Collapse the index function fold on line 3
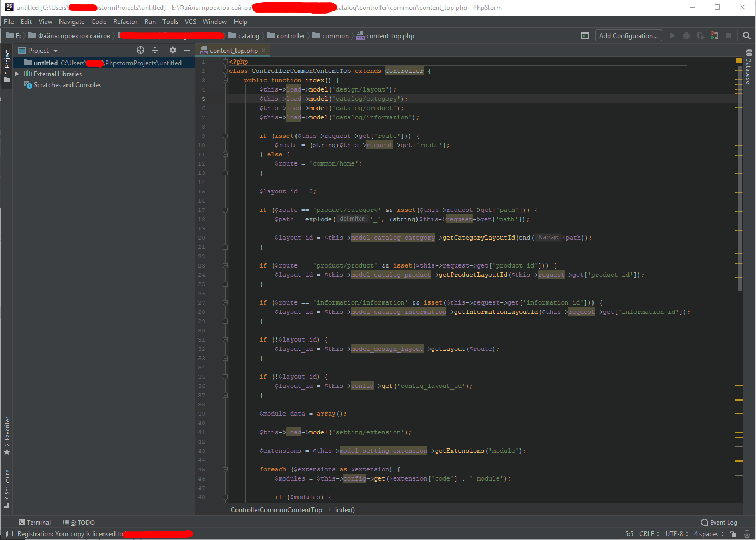Screen dimensions: 756x540 click(225, 80)
